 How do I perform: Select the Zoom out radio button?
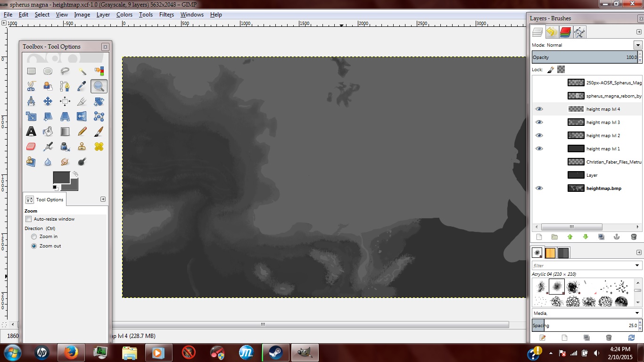click(x=33, y=246)
